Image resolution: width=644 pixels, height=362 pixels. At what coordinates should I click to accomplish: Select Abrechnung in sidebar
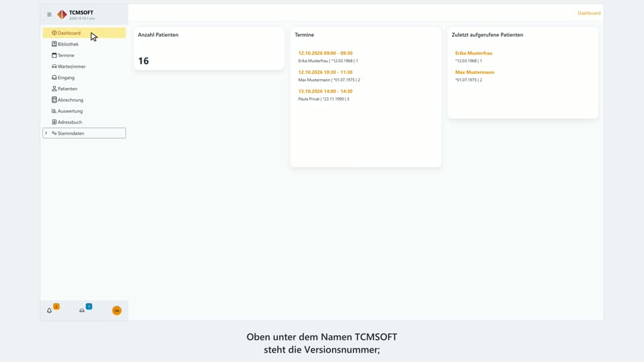70,100
